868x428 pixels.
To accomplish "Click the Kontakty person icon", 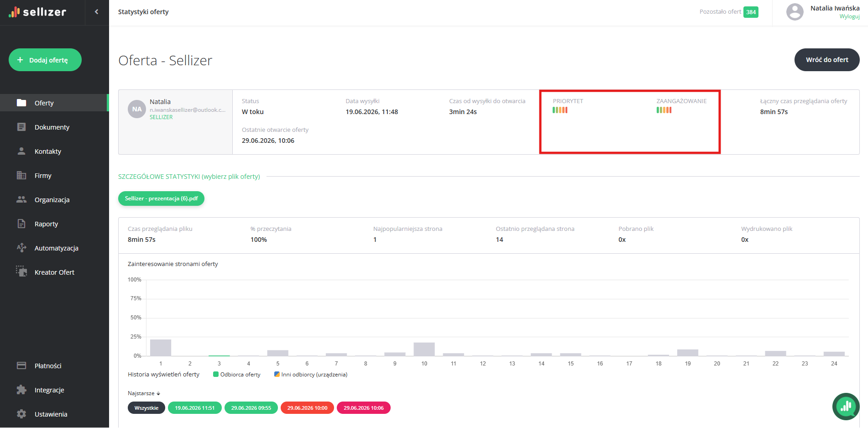I will click(x=21, y=151).
